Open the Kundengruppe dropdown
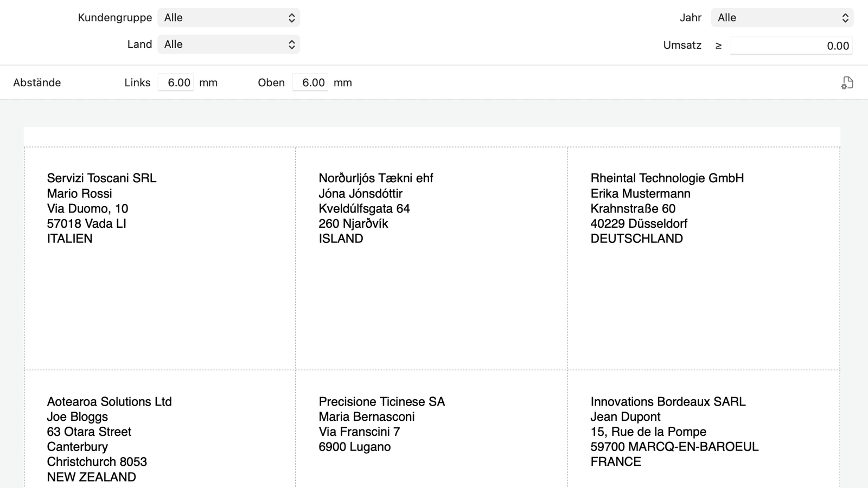 click(x=228, y=18)
